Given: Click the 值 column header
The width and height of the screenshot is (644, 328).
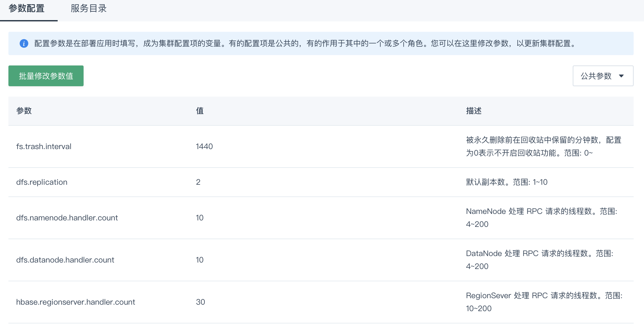Looking at the screenshot, I should 200,111.
